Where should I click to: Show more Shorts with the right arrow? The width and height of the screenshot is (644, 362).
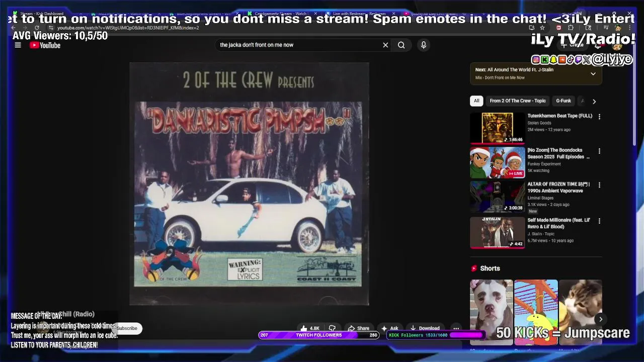coord(600,319)
